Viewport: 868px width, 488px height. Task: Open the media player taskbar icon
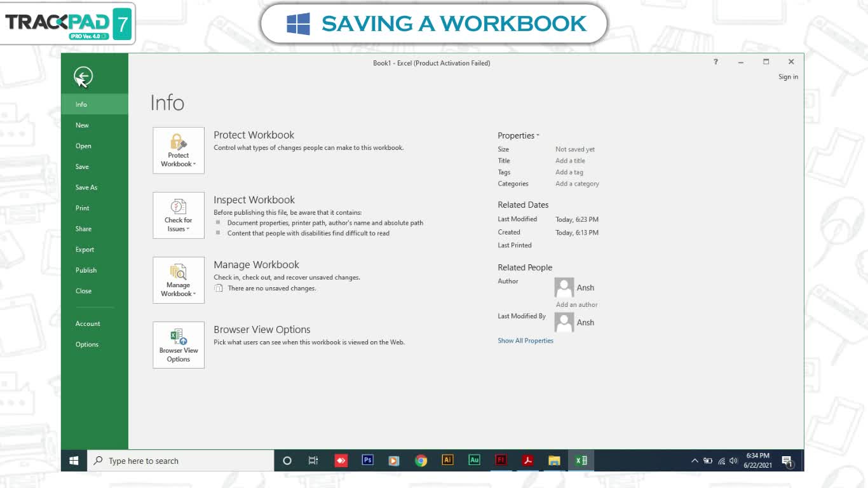coord(394,461)
